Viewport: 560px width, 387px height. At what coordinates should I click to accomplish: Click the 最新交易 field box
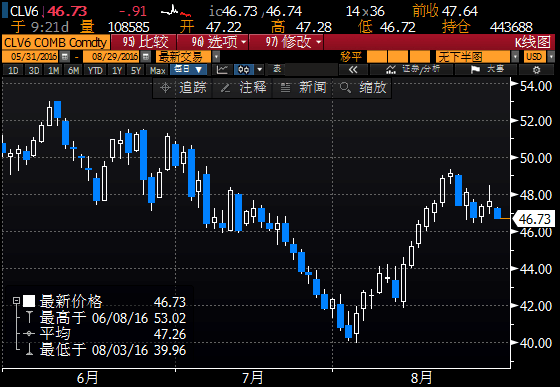[184, 57]
